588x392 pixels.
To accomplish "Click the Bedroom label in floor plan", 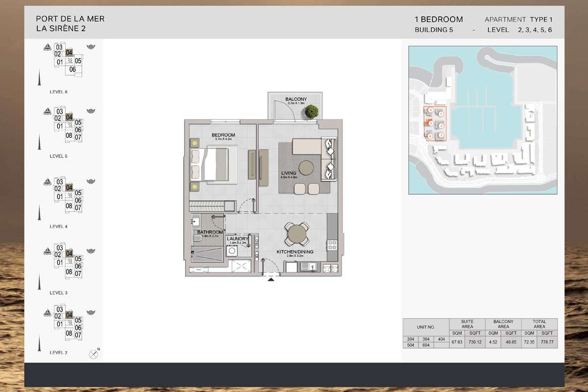I will click(223, 135).
